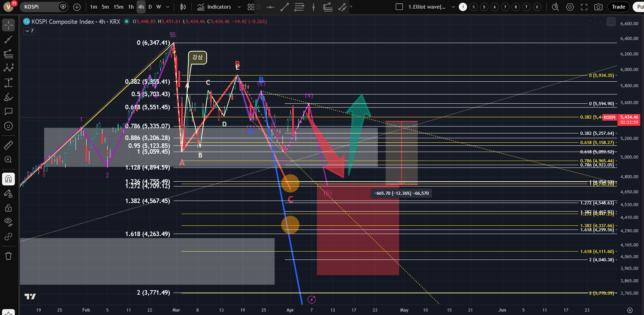The image size is (644, 315).
Task: Select the Fibonacci retracement tool in left sidebar
Action: [8, 53]
